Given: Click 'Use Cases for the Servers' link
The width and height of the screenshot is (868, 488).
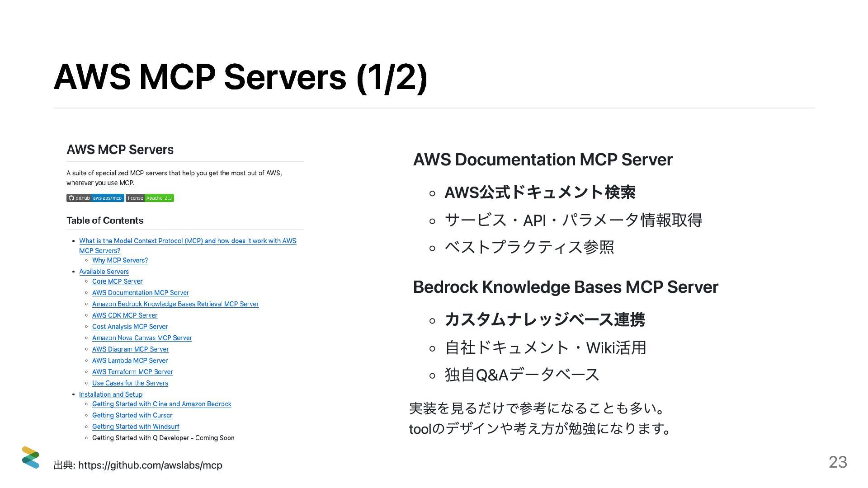Looking at the screenshot, I should point(130,383).
